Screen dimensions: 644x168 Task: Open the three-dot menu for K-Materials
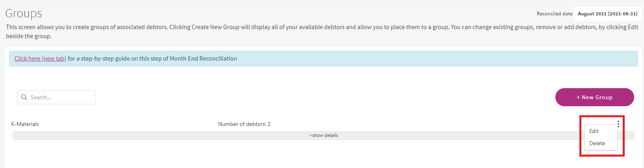[x=618, y=124]
